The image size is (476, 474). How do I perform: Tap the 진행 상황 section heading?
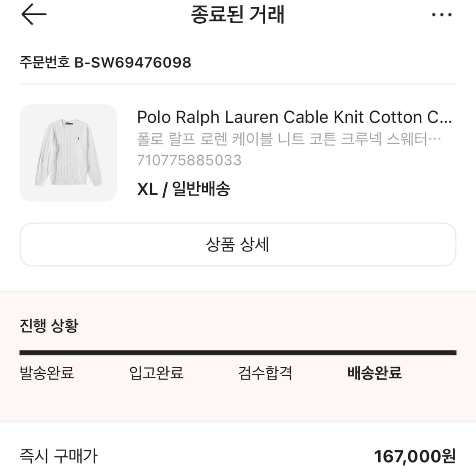point(48,325)
